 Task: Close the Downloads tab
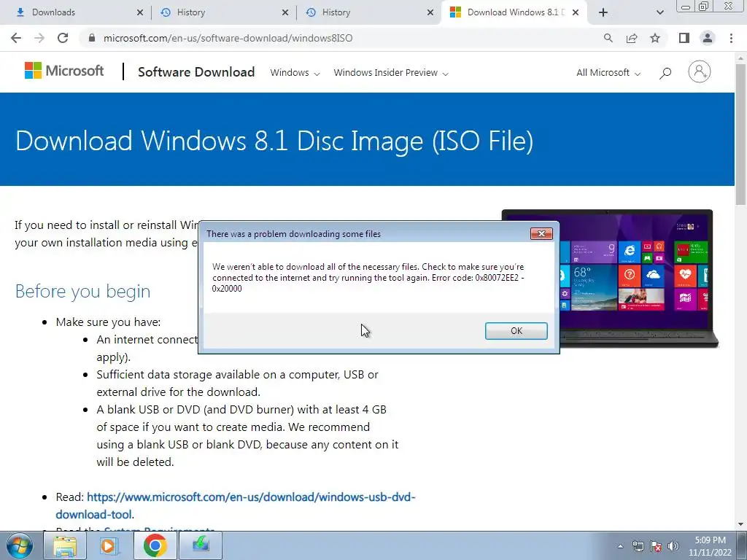tap(140, 12)
